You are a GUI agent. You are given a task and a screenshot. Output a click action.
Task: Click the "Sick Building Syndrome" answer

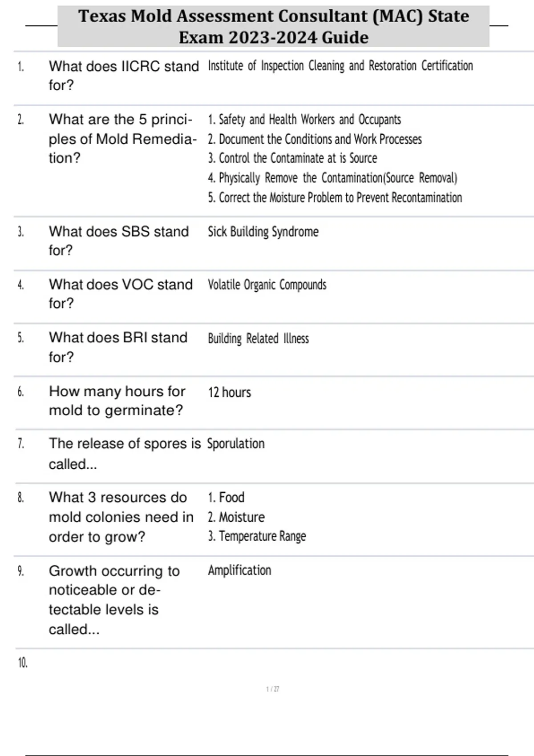pos(263,232)
